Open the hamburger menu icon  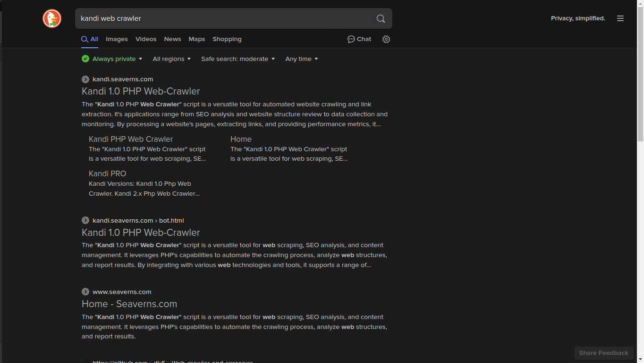pos(620,18)
